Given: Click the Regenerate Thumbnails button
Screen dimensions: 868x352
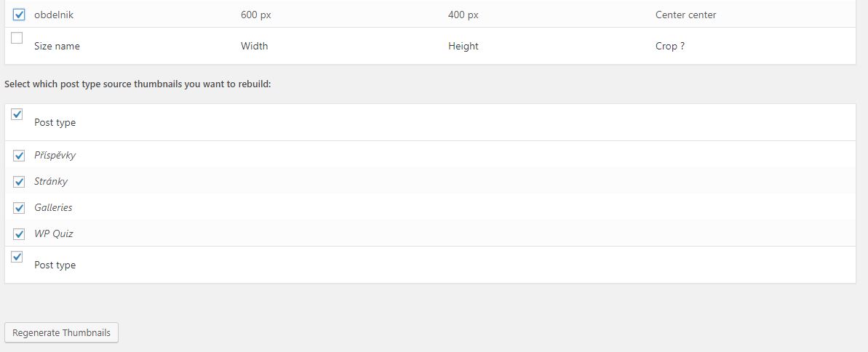Looking at the screenshot, I should (62, 332).
